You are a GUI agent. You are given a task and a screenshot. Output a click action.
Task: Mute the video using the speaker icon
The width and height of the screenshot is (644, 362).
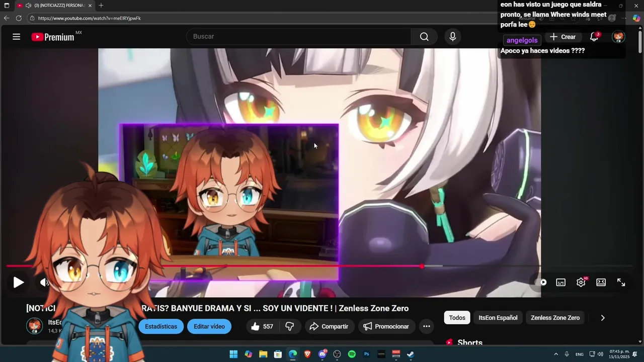pyautogui.click(x=44, y=283)
